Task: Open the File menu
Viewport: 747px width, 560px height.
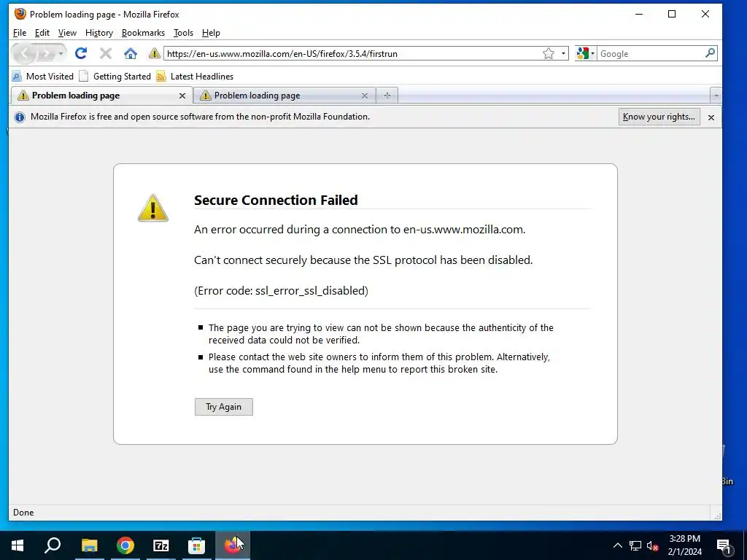Action: [x=20, y=33]
